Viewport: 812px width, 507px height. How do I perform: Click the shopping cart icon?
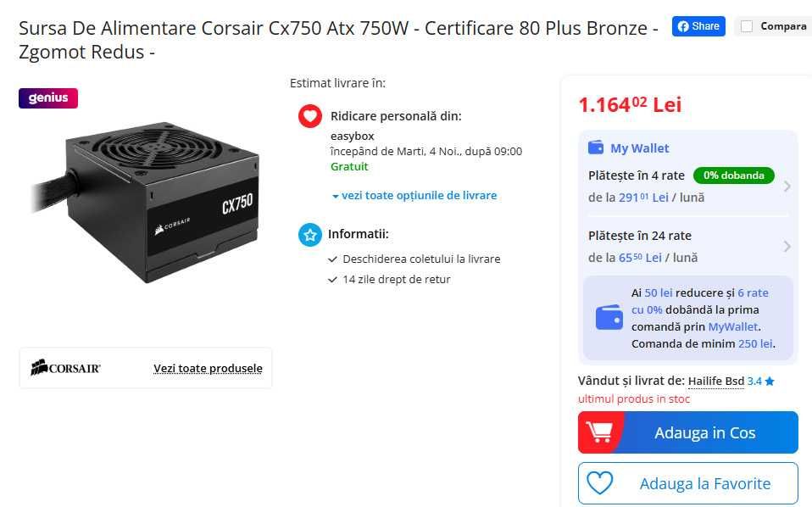[599, 432]
